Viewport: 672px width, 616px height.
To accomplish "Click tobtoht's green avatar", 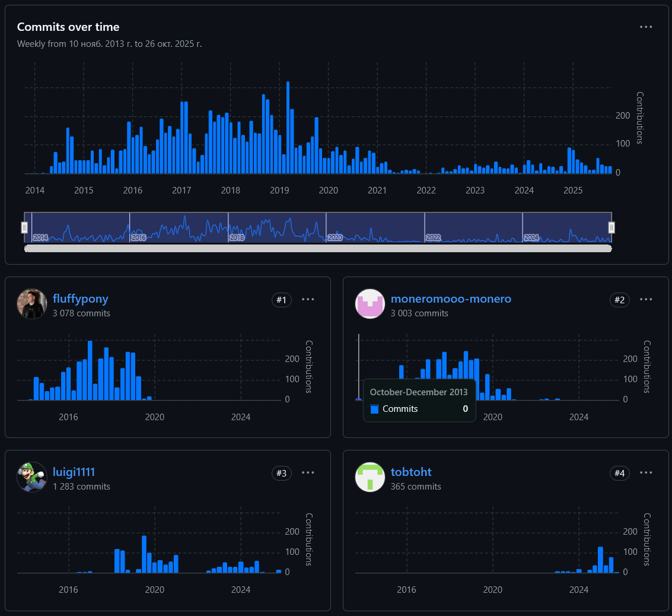I will pyautogui.click(x=370, y=477).
